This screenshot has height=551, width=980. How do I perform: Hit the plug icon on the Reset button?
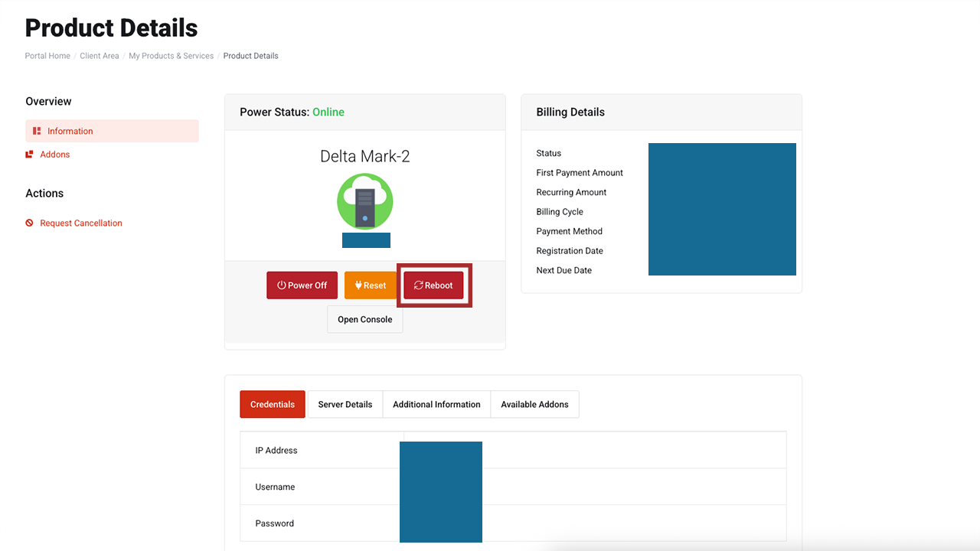tap(358, 285)
